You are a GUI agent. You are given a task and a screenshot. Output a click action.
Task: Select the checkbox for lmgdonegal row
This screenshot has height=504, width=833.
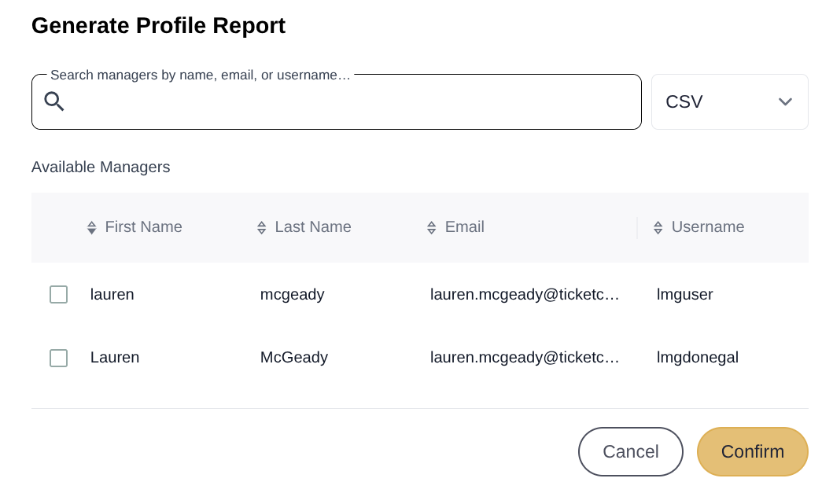pos(58,358)
